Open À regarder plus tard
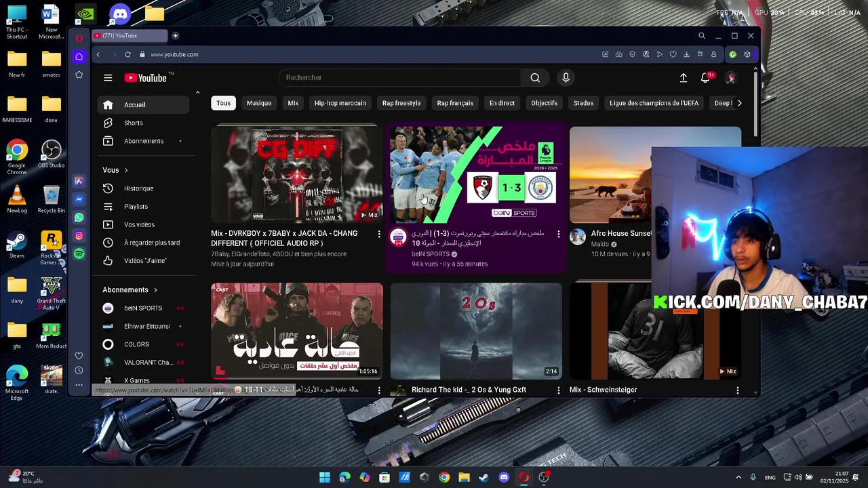Image resolution: width=868 pixels, height=488 pixels. click(x=144, y=243)
